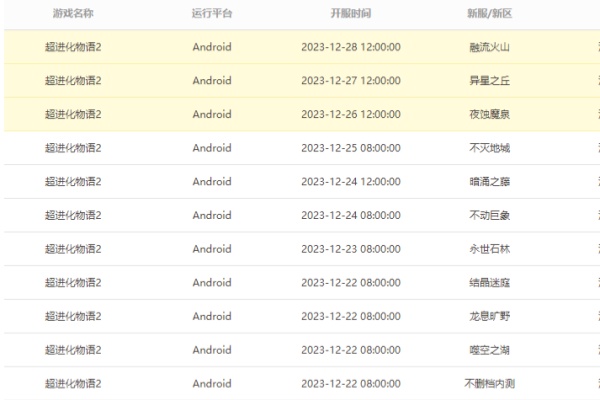Click the time 2023-12-26 12:00:00

click(x=351, y=114)
